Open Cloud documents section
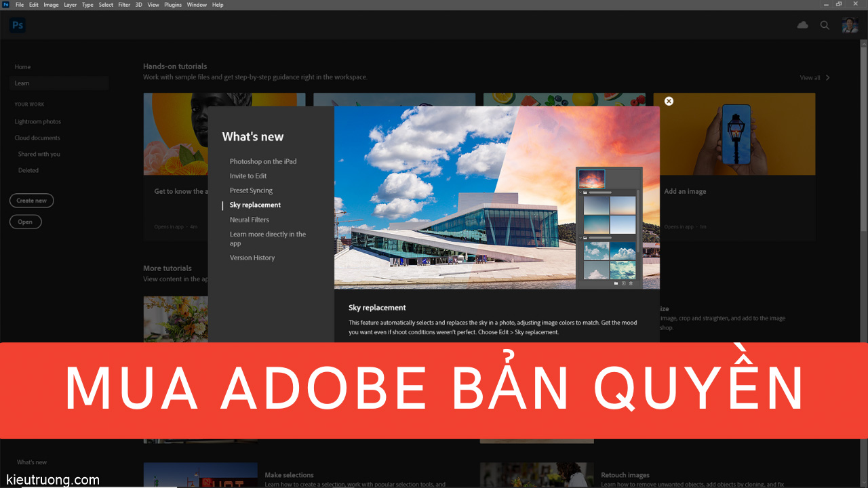Image resolution: width=868 pixels, height=488 pixels. pyautogui.click(x=37, y=138)
